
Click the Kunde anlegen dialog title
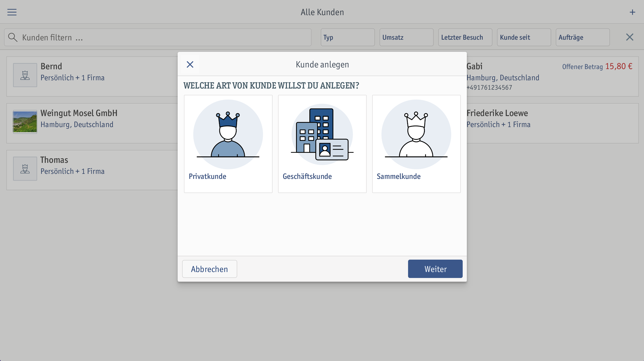(x=322, y=64)
